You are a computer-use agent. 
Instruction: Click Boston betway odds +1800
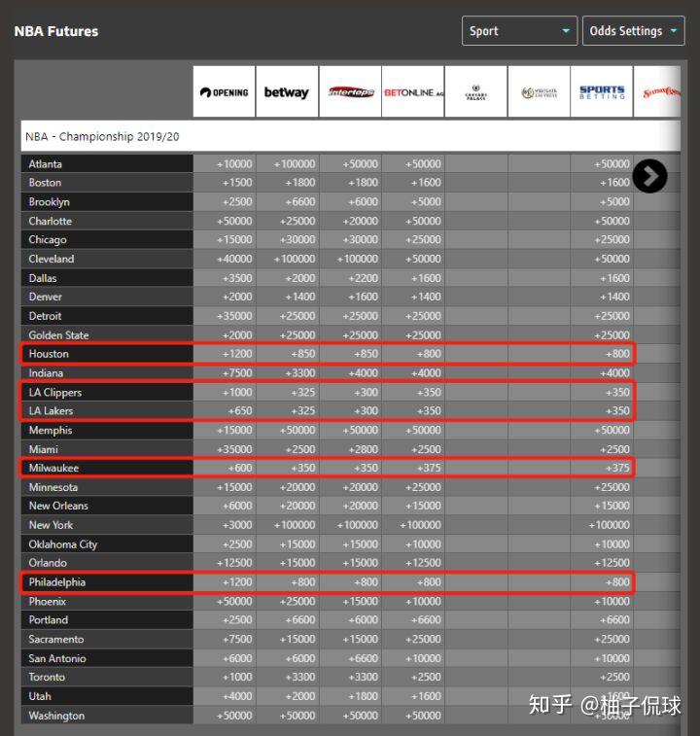pyautogui.click(x=300, y=183)
